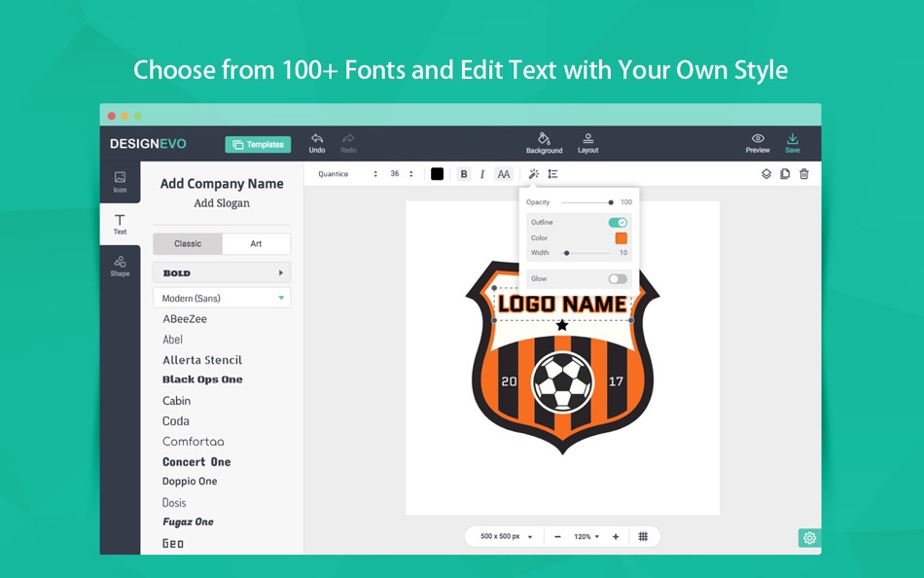Viewport: 924px width, 578px height.
Task: Click the Undo icon
Action: 317,138
